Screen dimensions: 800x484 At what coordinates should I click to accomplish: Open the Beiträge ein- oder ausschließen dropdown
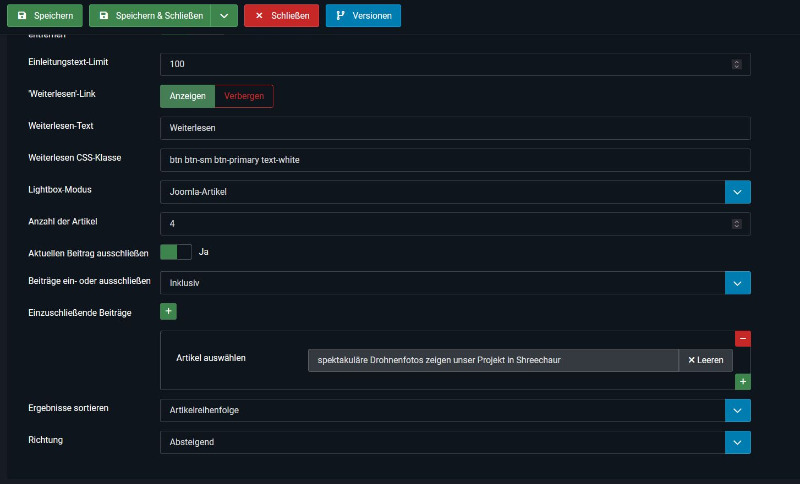737,283
